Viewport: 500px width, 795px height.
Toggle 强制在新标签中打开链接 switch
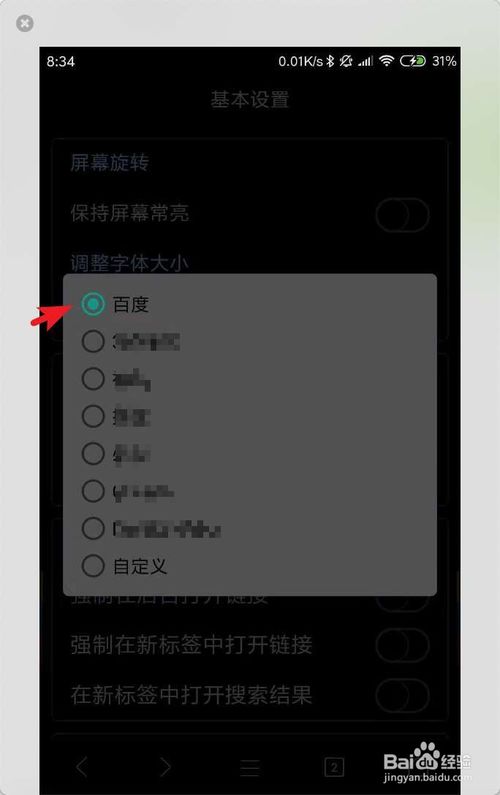[403, 645]
